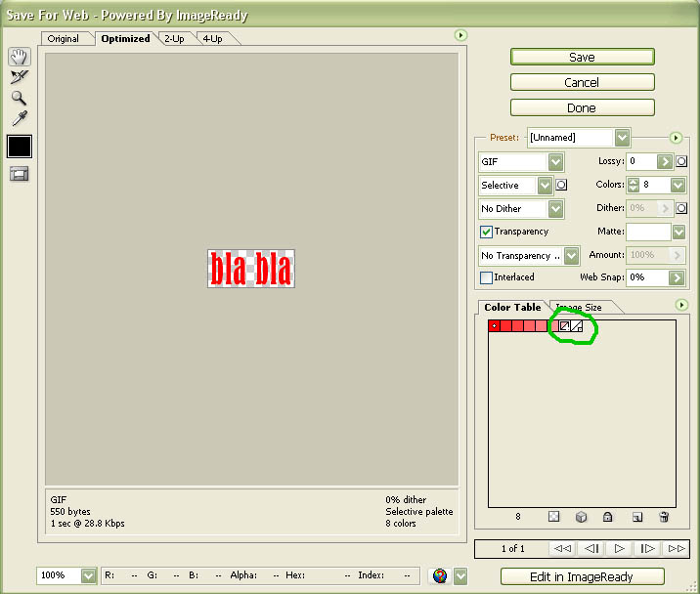Go to last animation frame
700x594 pixels.
(676, 548)
